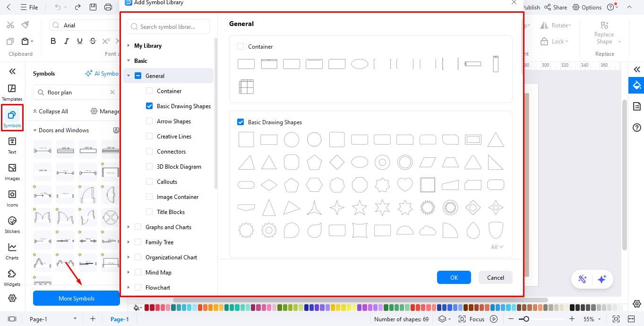Open the File menu
Screen dimensions: 644x326
(x=29, y=7)
